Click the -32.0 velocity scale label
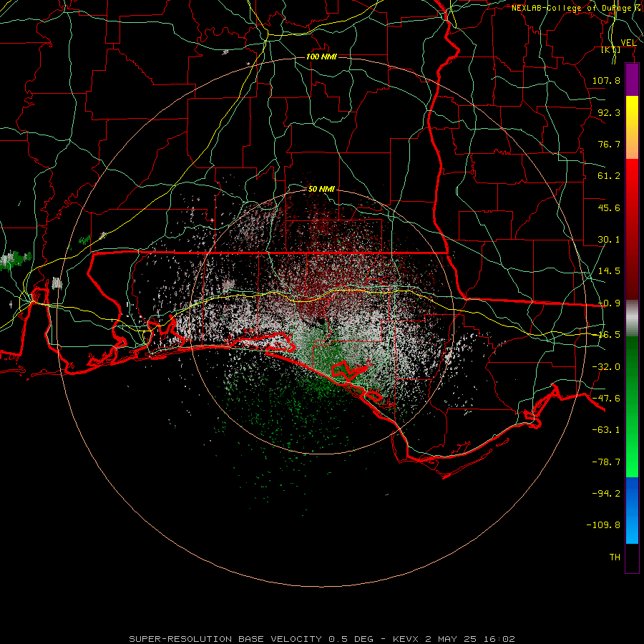The height and width of the screenshot is (644, 644). point(606,367)
